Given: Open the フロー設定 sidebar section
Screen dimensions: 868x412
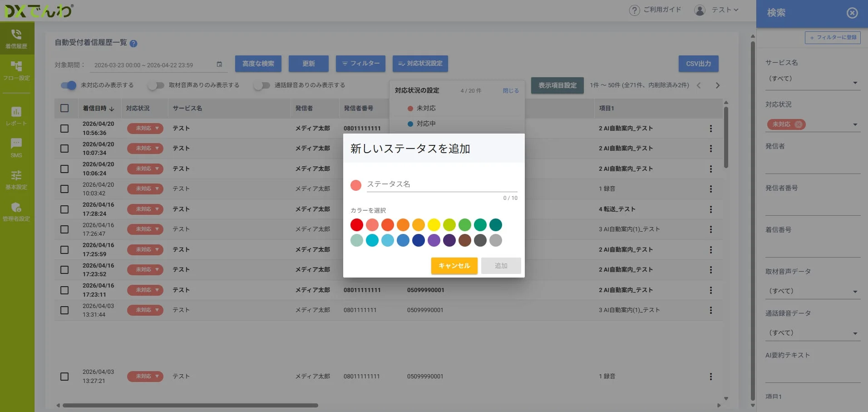Looking at the screenshot, I should click(x=17, y=71).
